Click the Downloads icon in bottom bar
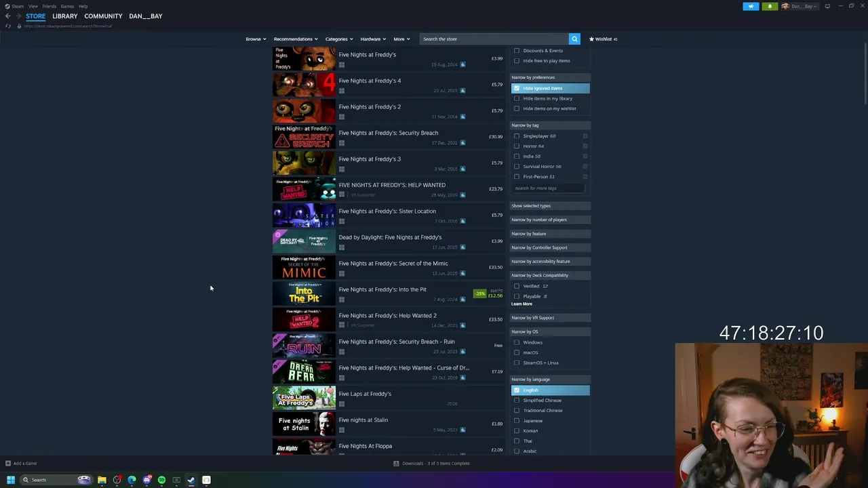This screenshot has height=488, width=868. 396,464
